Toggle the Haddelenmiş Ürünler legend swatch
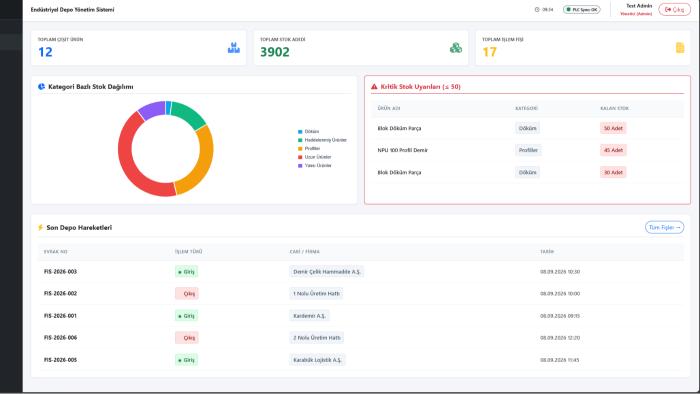The width and height of the screenshot is (700, 394). point(300,140)
